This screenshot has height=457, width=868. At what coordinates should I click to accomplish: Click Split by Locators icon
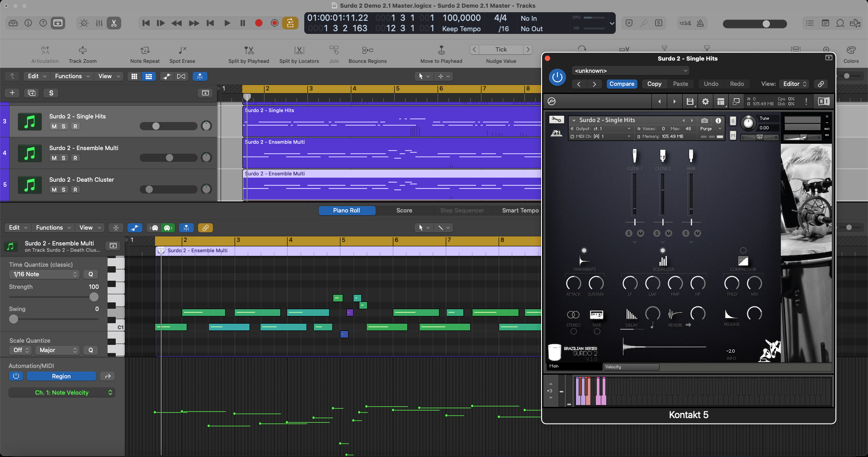point(299,50)
